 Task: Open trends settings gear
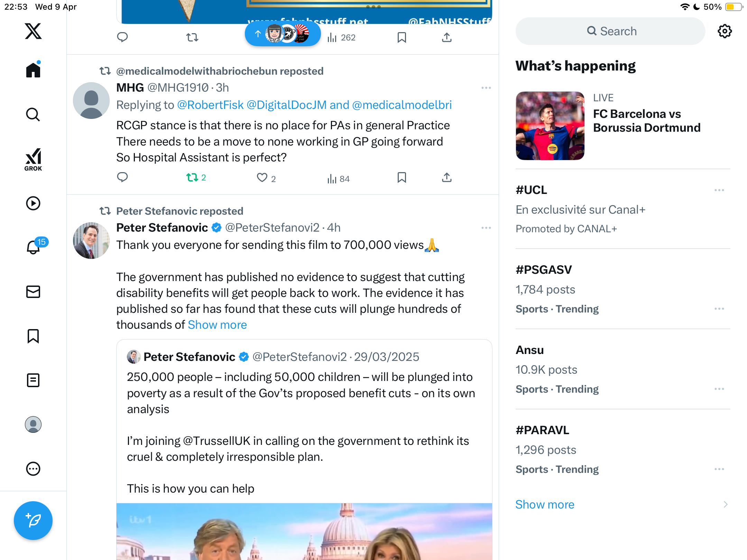coord(725,31)
